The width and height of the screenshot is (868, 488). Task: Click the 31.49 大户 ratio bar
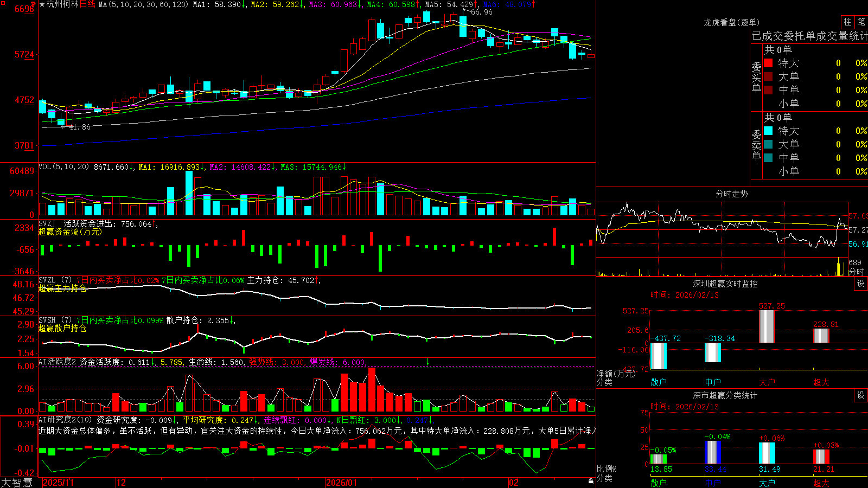click(767, 453)
